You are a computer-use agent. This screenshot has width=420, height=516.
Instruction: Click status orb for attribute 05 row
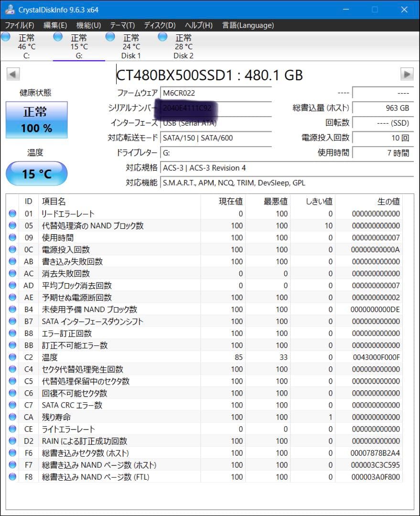pyautogui.click(x=12, y=226)
